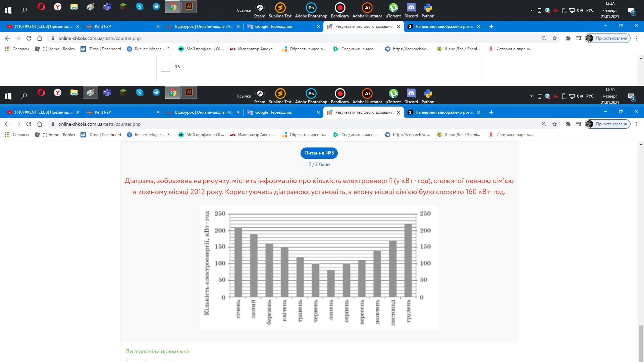This screenshot has height=362, width=644.
Task: Expand hidden tray icons in lower taskbar
Action: (x=531, y=96)
